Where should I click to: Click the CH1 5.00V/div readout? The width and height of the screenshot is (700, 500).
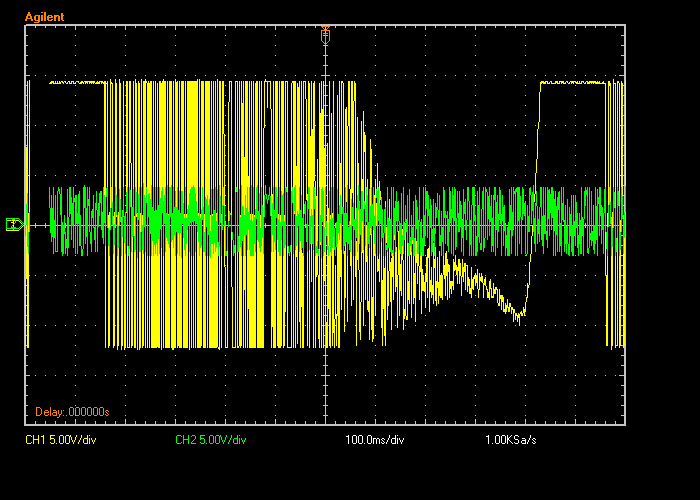coord(61,440)
